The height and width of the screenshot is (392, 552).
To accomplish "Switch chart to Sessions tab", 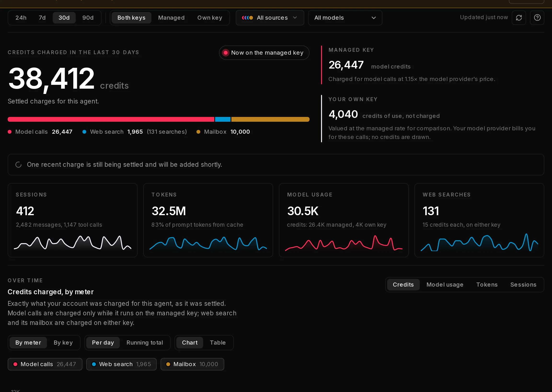I will pyautogui.click(x=523, y=285).
